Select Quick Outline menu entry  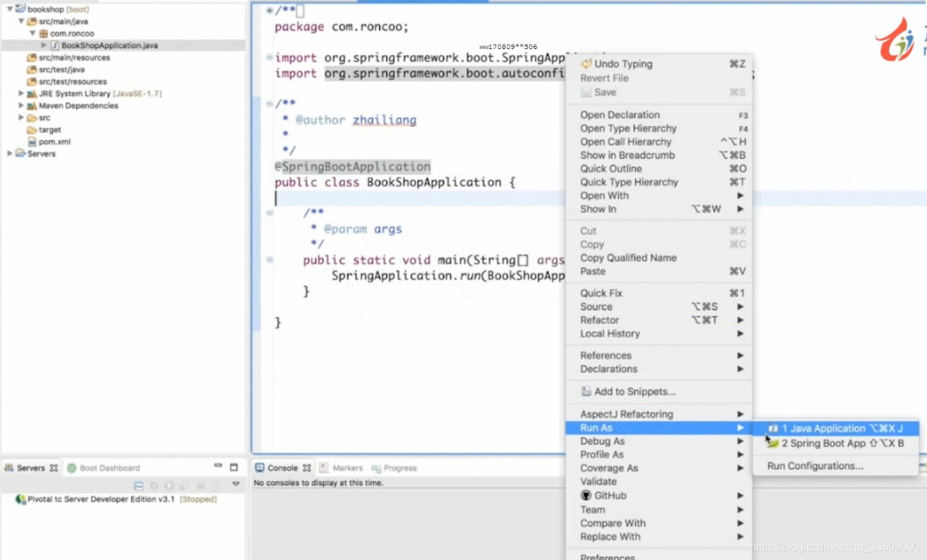659,169
